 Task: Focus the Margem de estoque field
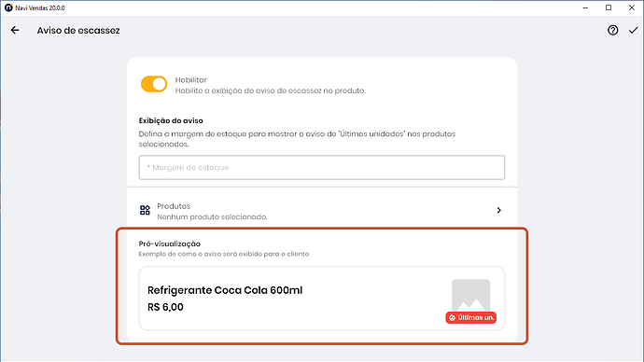322,167
